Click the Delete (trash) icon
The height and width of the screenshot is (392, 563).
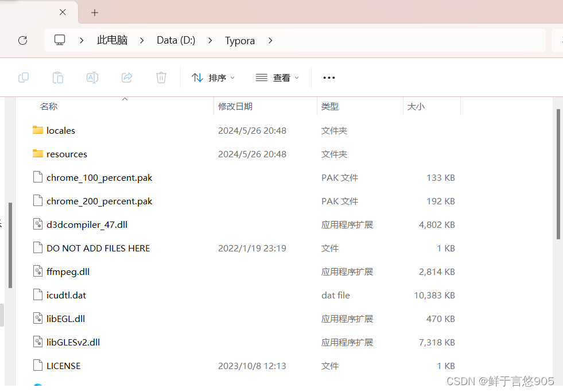tap(161, 77)
